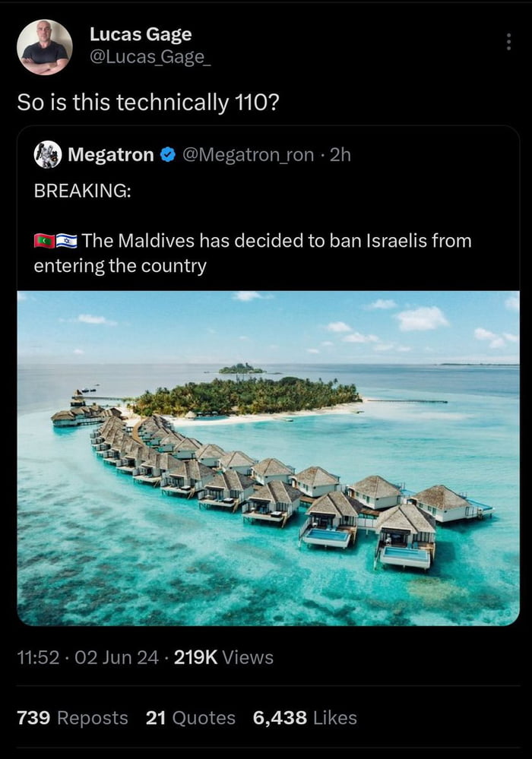Click Megatron's blue verified badge
532x759 pixels.
point(168,155)
